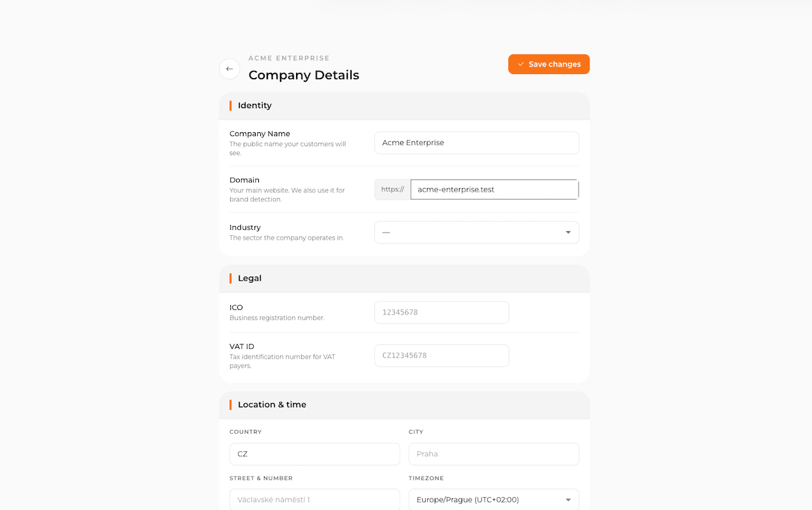
Task: Click the Domain field label
Action: pyautogui.click(x=244, y=180)
